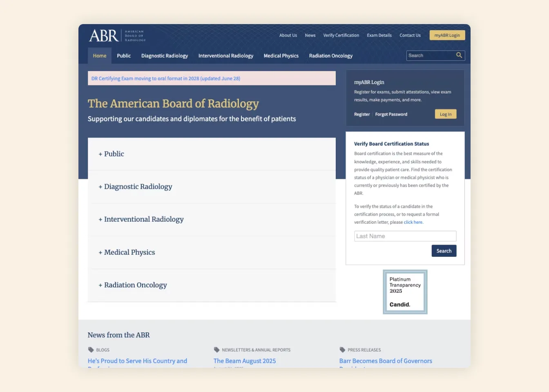Open Diagnostic Radiology in the nav bar
549x392 pixels.
[165, 56]
